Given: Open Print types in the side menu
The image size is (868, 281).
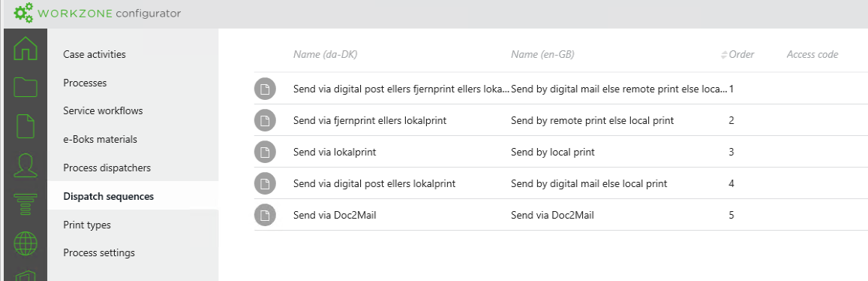Looking at the screenshot, I should 87,225.
